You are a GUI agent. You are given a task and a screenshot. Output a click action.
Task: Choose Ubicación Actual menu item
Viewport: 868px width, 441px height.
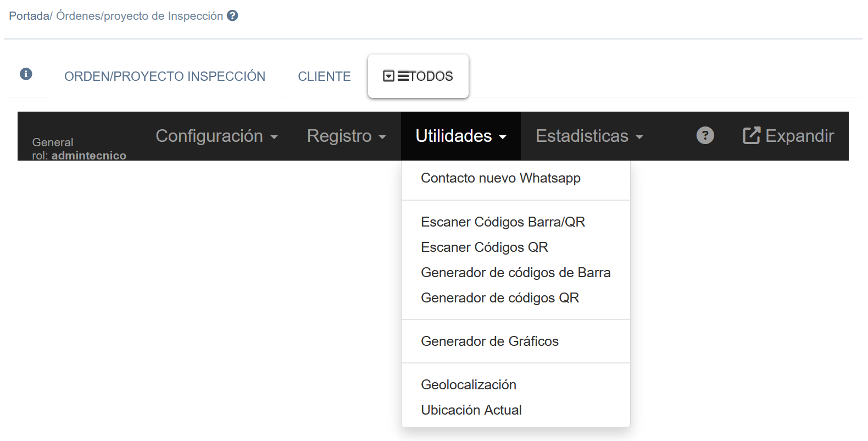[471, 410]
